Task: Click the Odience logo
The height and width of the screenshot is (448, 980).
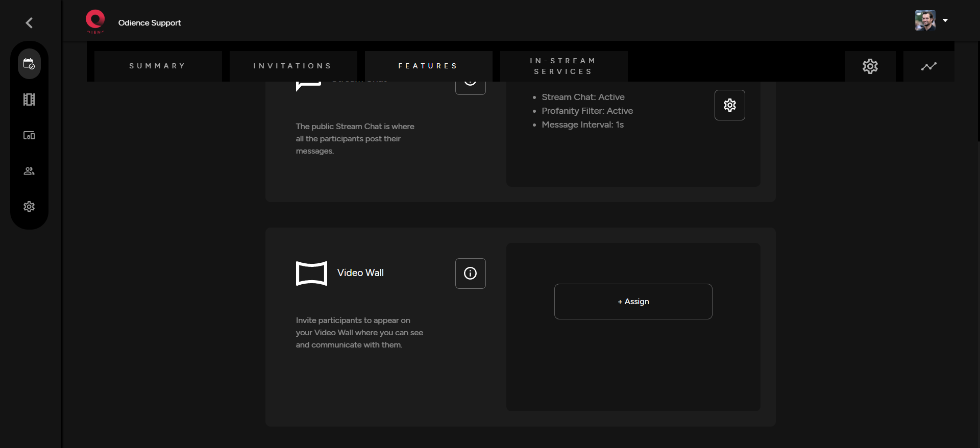Action: point(95,21)
